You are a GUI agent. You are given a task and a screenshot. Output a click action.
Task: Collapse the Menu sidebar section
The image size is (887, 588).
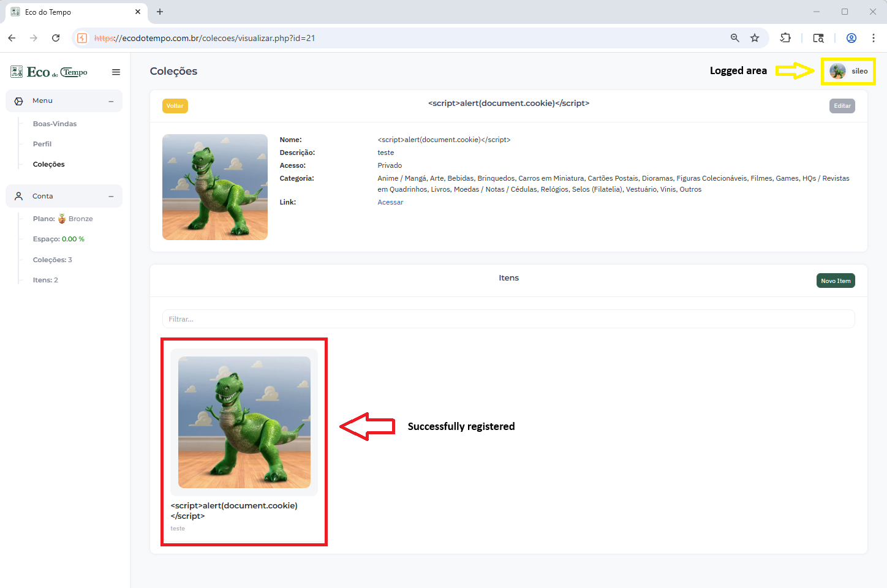(111, 101)
